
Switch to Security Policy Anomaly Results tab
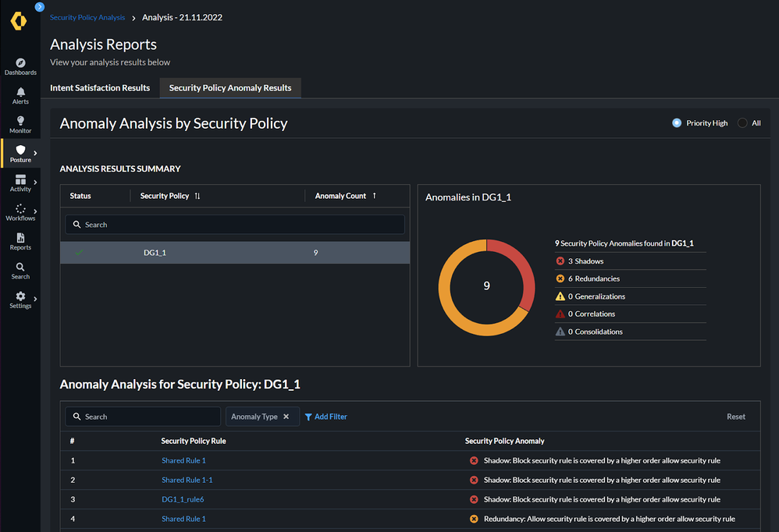pyautogui.click(x=230, y=88)
